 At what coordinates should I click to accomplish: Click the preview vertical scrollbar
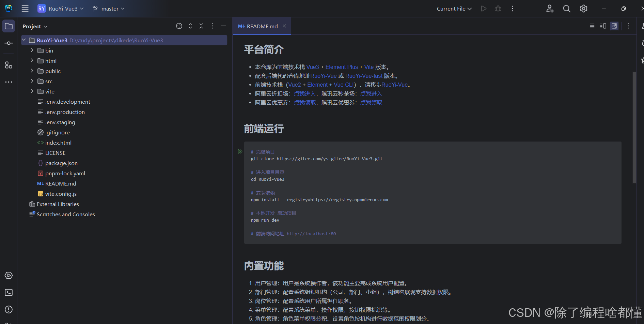tap(634, 128)
